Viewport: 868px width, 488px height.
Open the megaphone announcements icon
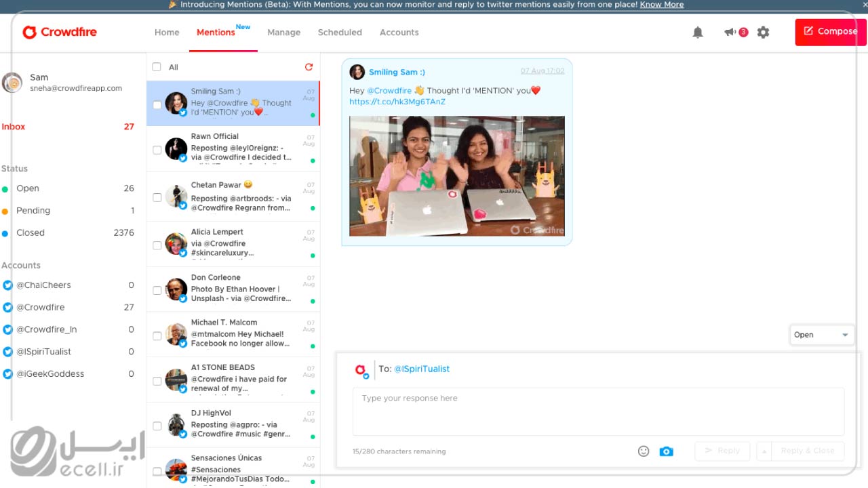click(x=730, y=32)
